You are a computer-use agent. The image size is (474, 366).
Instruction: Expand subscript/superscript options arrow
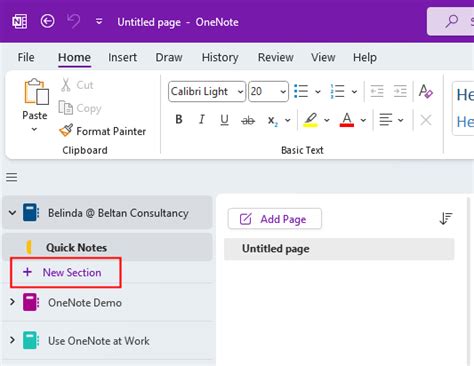click(x=288, y=120)
